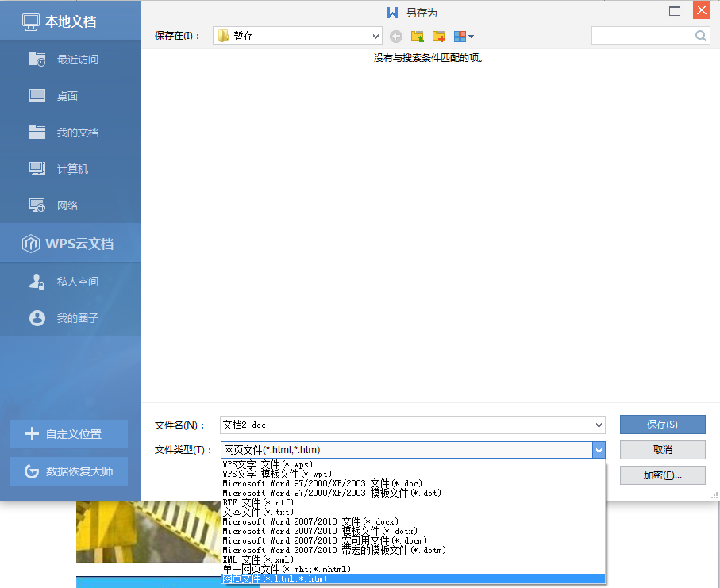
Task: Choose 带宏的模板文件 (*.dotm) type
Action: click(414, 550)
